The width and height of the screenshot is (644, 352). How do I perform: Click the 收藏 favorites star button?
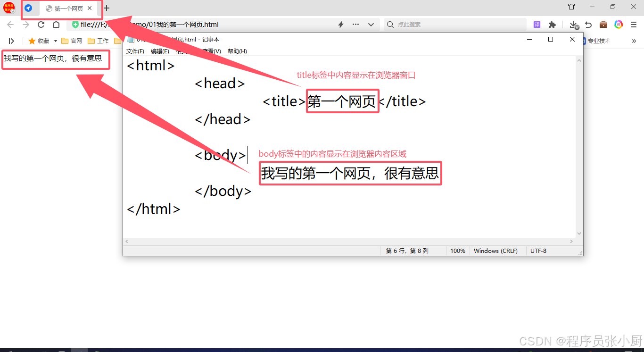(x=39, y=41)
